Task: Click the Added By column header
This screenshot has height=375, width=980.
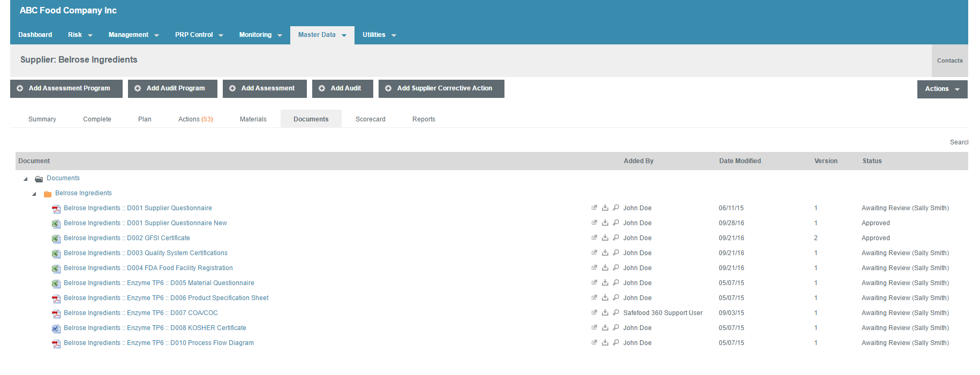Action: coord(638,161)
